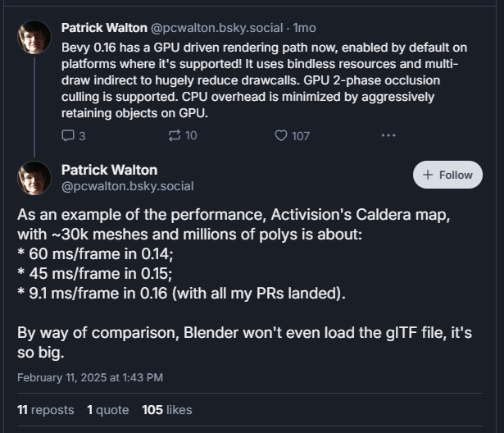
Task: Like the parent post with heart icon
Action: click(x=281, y=135)
